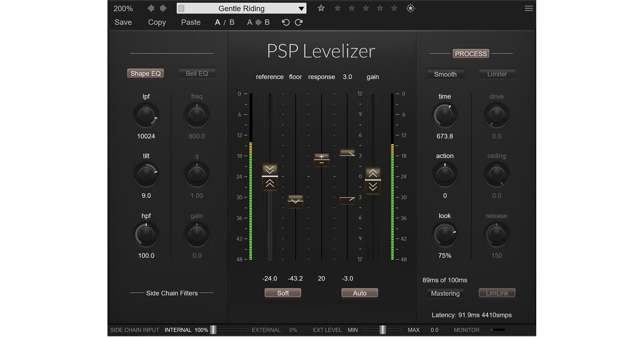Switch between A / B settings

pos(225,22)
